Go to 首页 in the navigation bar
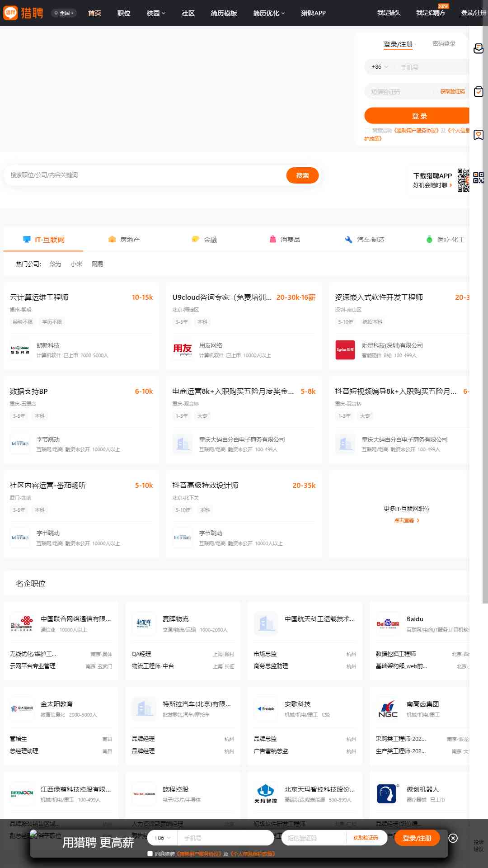 pyautogui.click(x=94, y=13)
